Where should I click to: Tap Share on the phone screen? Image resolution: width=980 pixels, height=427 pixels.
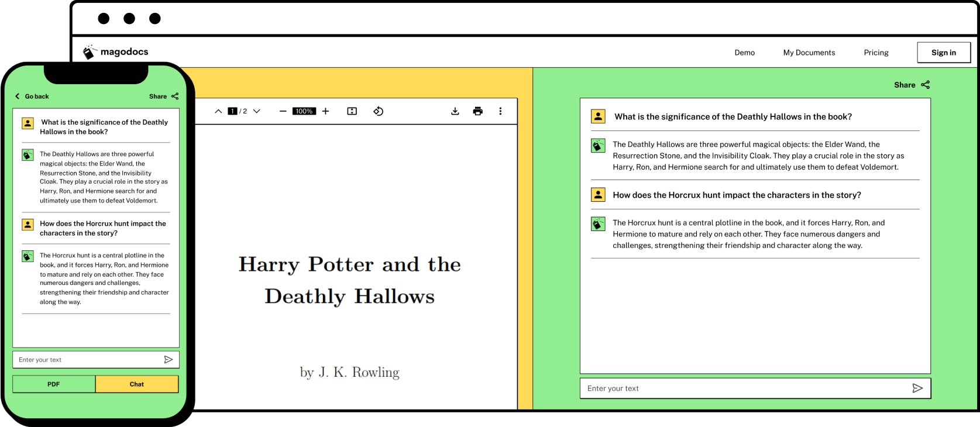tap(158, 97)
